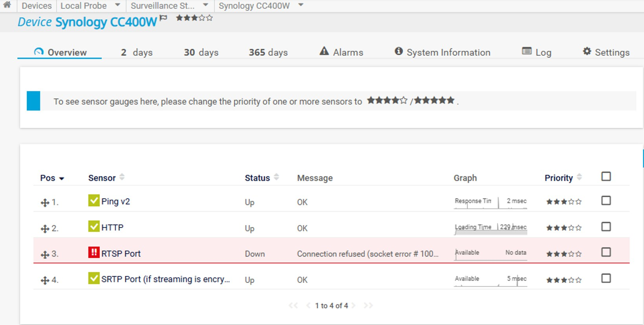Click the next page arrow in pagination
Viewport: 644px width, 325px height.
pos(353,306)
